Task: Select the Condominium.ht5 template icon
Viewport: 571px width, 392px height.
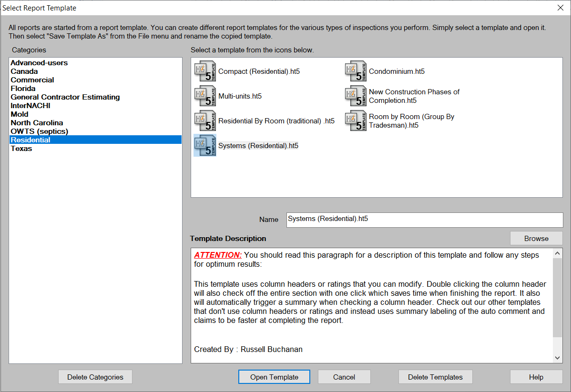Action: pyautogui.click(x=355, y=70)
